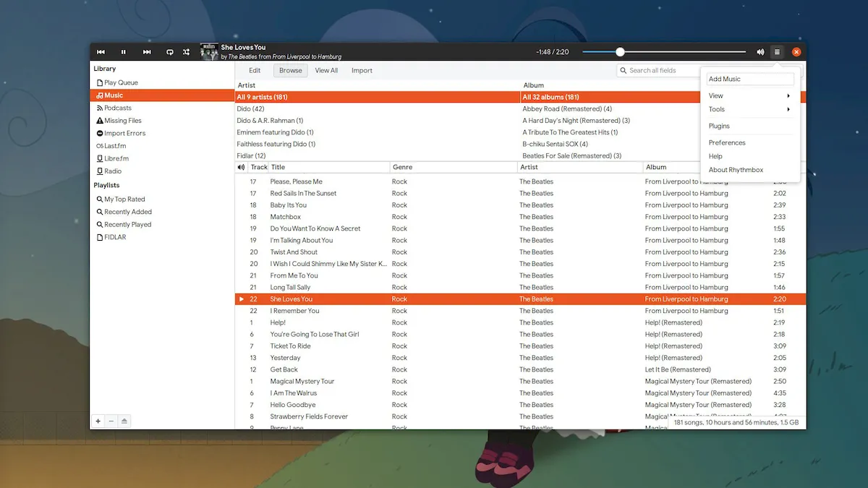Select the Music library source
Screen dimensions: 868x488
[x=162, y=95]
